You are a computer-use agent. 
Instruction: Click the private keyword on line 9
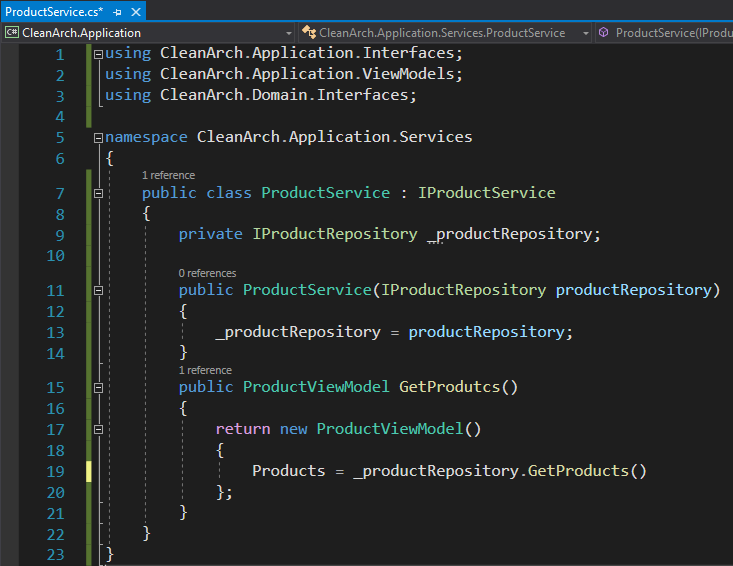click(210, 234)
